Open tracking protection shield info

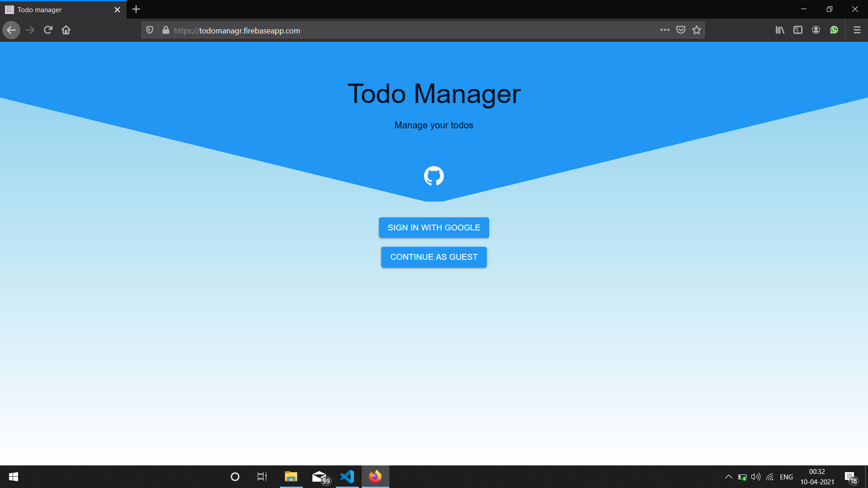150,30
